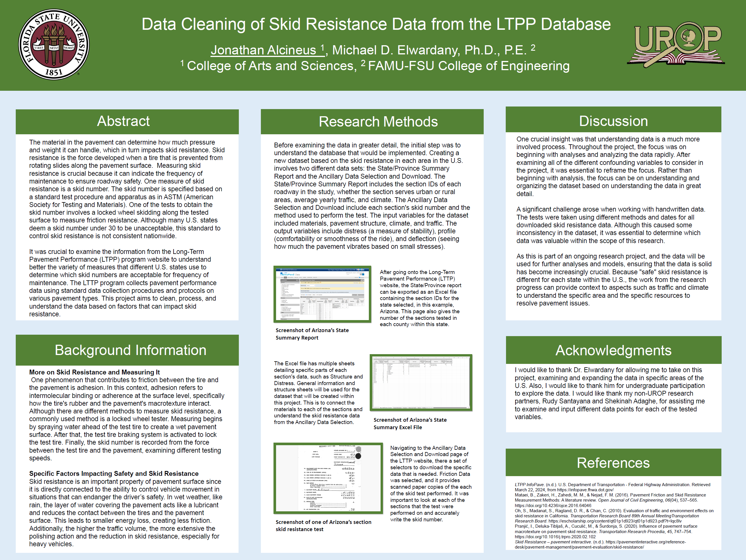Open the Arizona State Summary Report screenshot
Screen dimensions: 746x560
point(322,294)
